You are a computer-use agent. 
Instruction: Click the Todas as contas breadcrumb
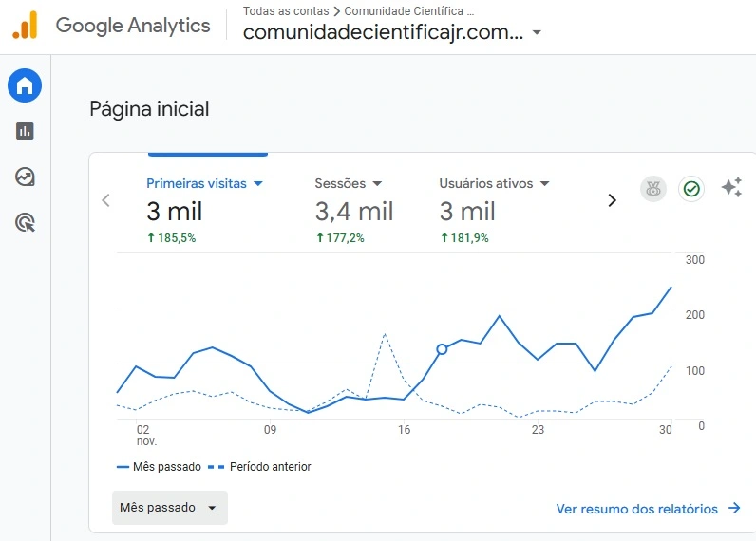coord(286,11)
